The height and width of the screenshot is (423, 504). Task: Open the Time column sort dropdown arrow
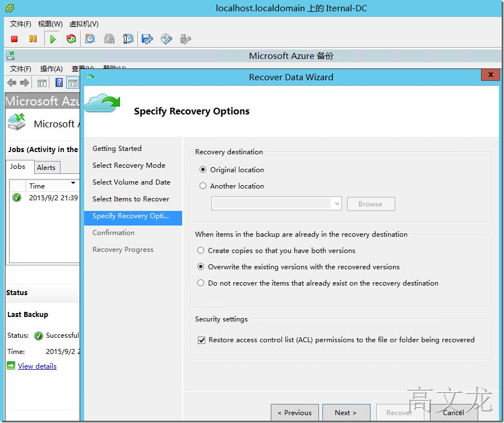click(73, 183)
